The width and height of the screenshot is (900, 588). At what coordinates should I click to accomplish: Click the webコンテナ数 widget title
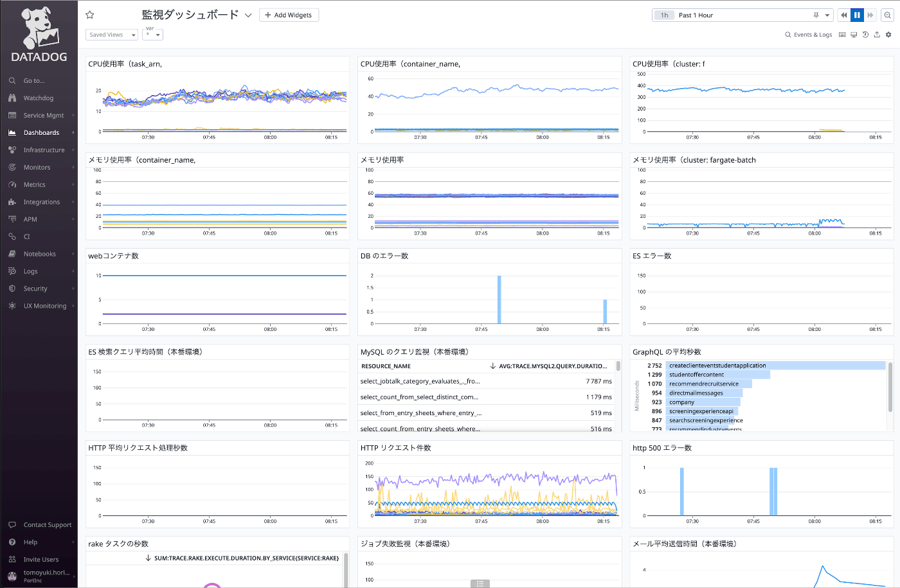coord(113,256)
